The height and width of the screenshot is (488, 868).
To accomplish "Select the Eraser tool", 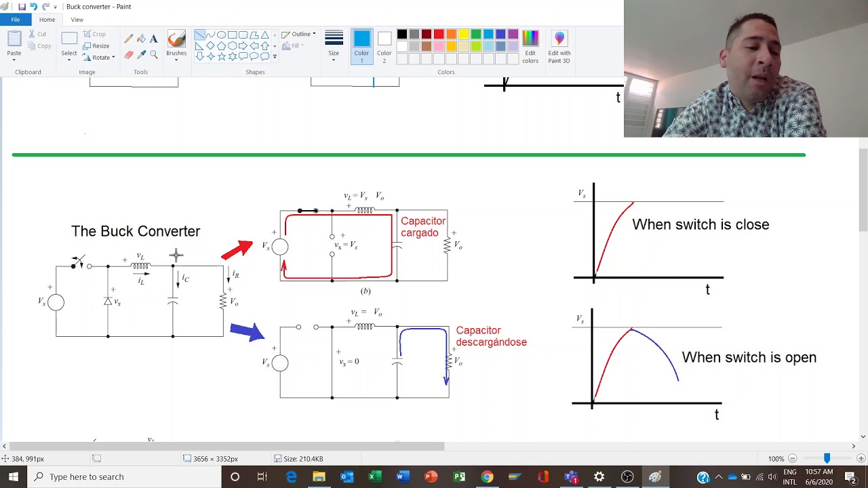I will pos(129,54).
